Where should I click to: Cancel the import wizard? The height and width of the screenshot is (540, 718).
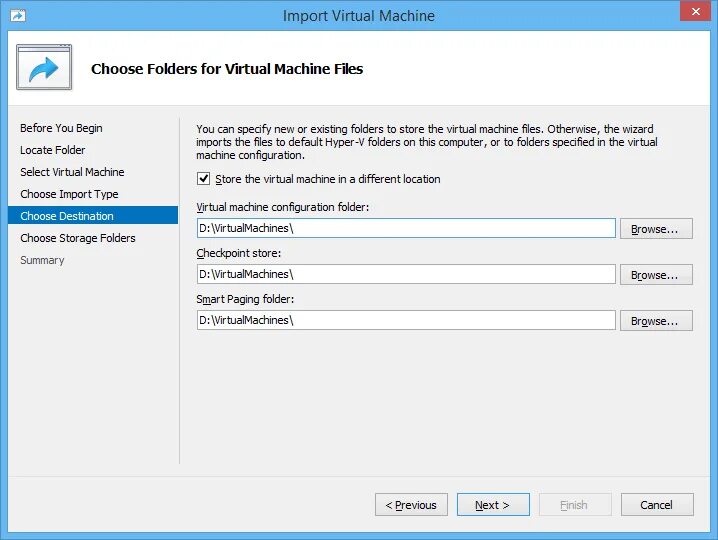(x=657, y=505)
